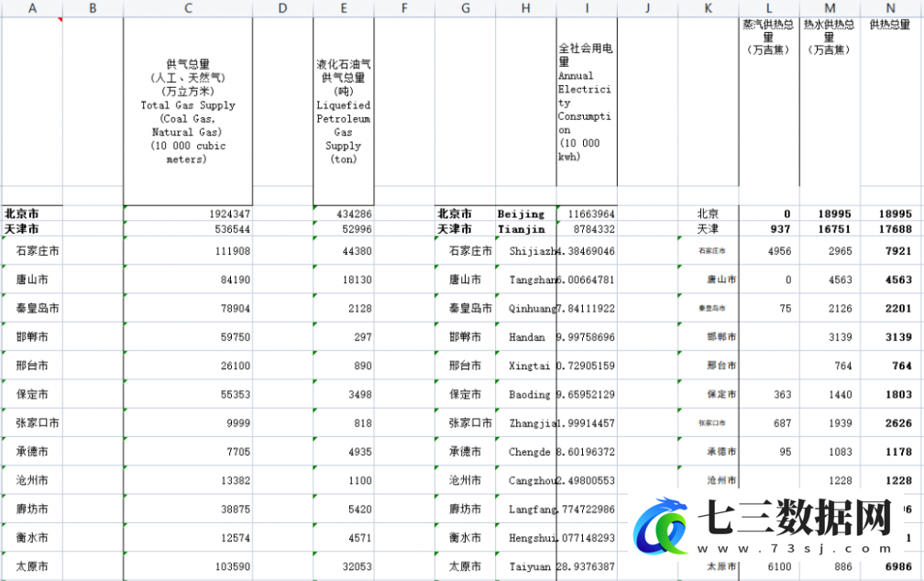Select cell with value 32053

tap(344, 566)
